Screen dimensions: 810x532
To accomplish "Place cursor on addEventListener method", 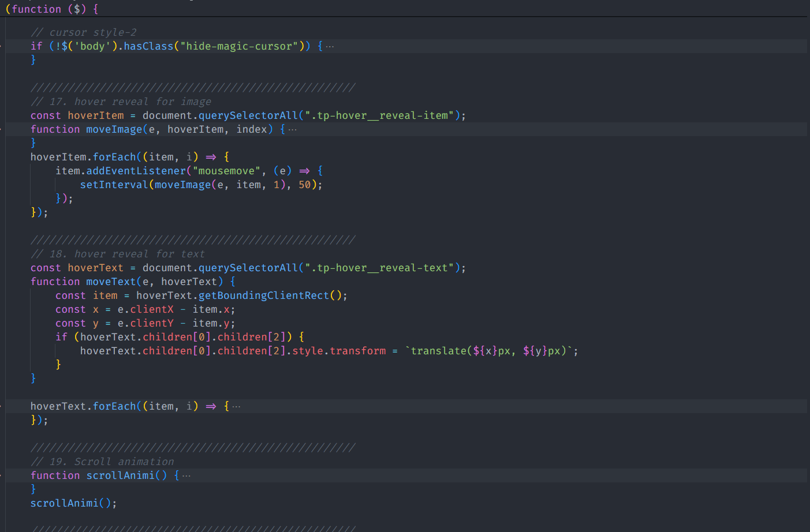I will (x=136, y=171).
